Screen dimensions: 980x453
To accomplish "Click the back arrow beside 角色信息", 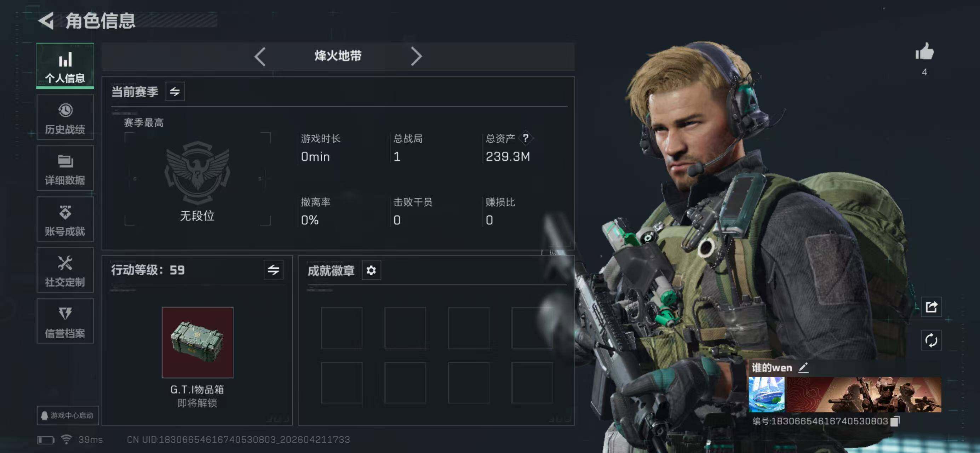I will tap(46, 21).
